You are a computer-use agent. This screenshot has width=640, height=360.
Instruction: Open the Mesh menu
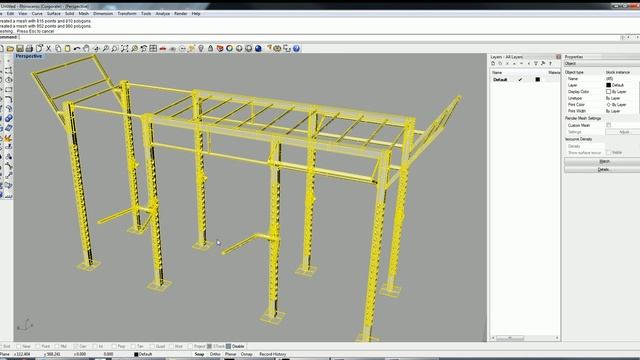pyautogui.click(x=83, y=13)
